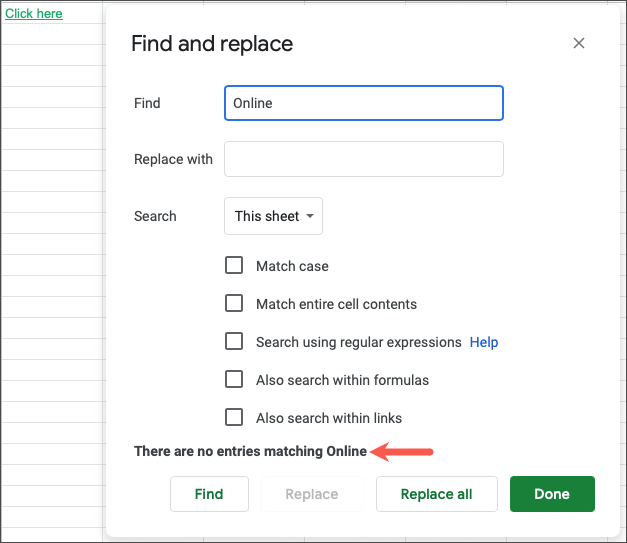The width and height of the screenshot is (627, 543).
Task: Open the Click here hyperlink in cell
Action: [34, 14]
